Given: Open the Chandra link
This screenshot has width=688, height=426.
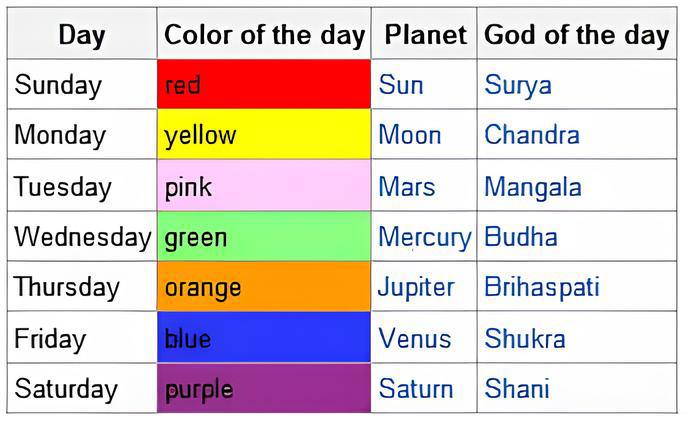Looking at the screenshot, I should coord(532,135).
